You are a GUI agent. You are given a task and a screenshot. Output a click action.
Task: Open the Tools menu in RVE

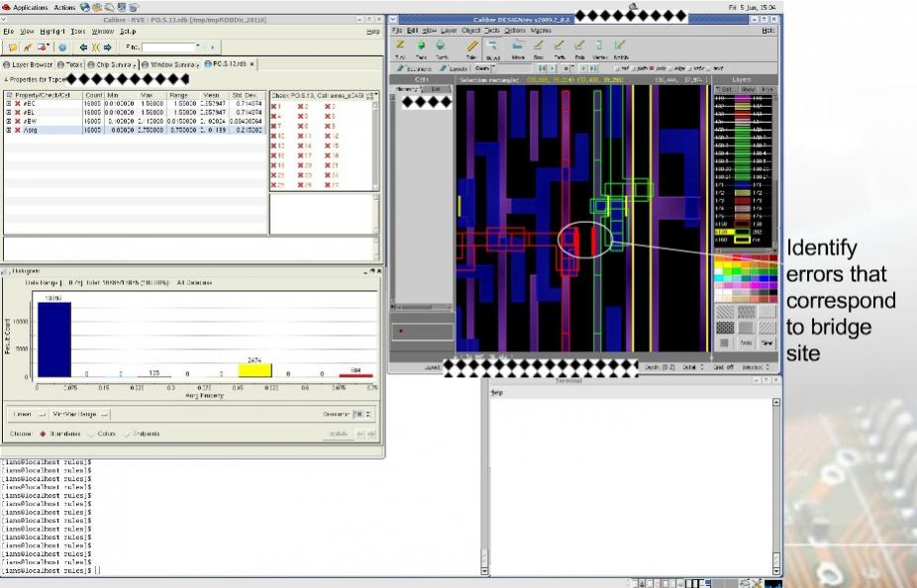click(78, 31)
